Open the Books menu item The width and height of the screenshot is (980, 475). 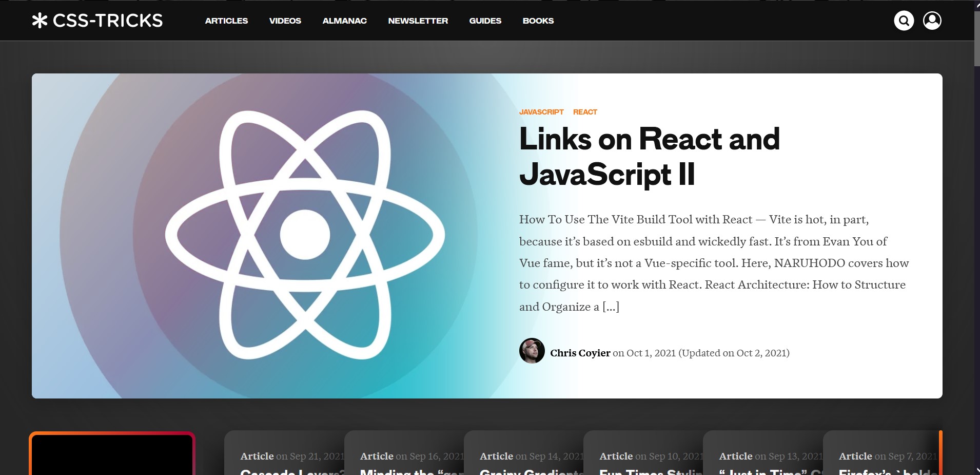[538, 21]
